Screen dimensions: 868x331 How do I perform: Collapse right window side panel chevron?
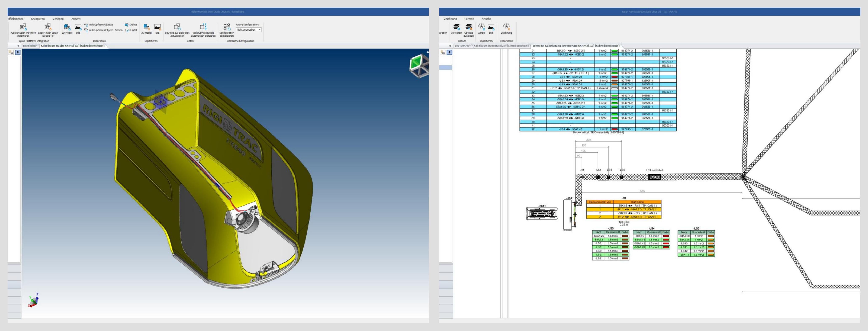coord(450,46)
